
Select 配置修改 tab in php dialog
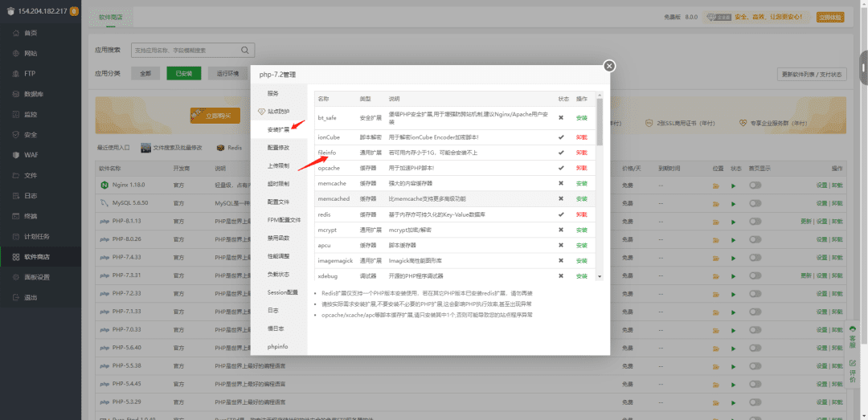(x=279, y=148)
